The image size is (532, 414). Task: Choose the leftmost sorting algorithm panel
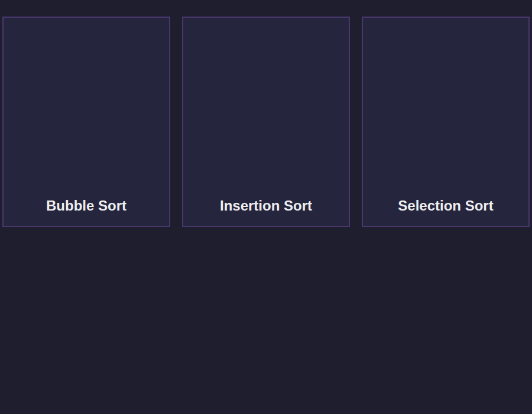[86, 121]
